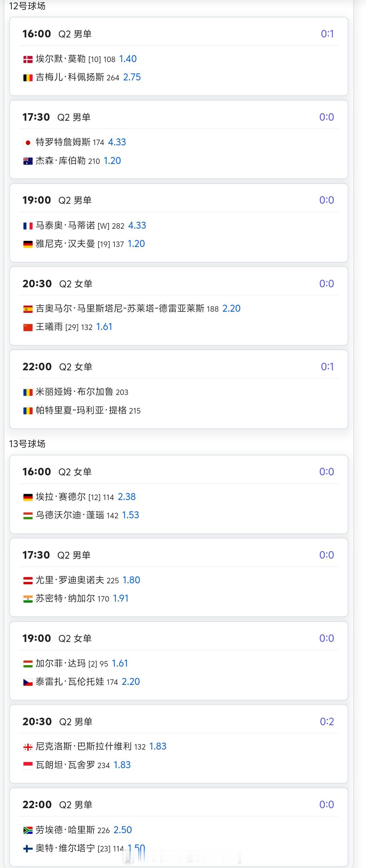Open the 13号球场 17:30 Q2 男单 match card
Screen dimensions: 366x868
(179, 578)
